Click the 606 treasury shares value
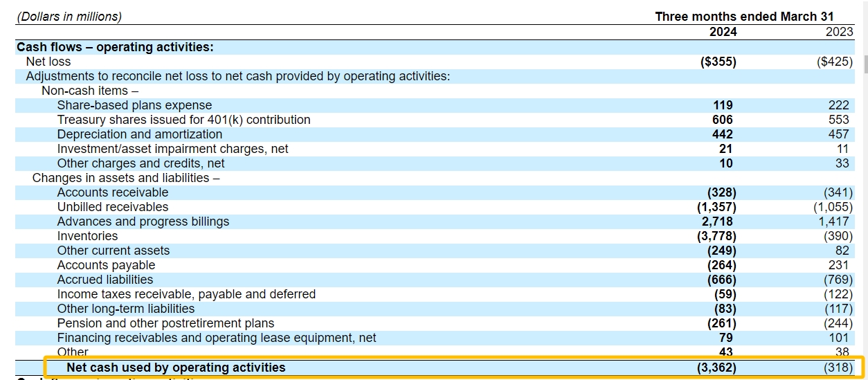This screenshot has width=868, height=380. 723,120
